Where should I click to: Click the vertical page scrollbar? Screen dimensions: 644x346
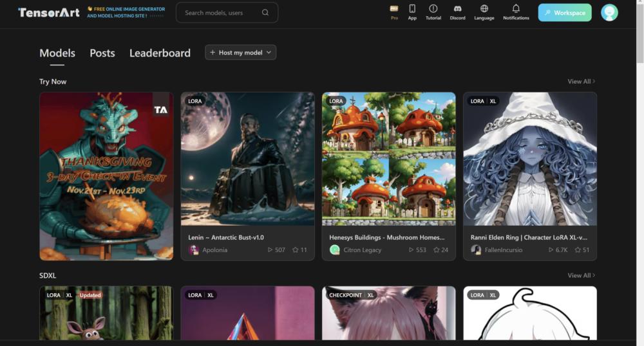coord(640,33)
